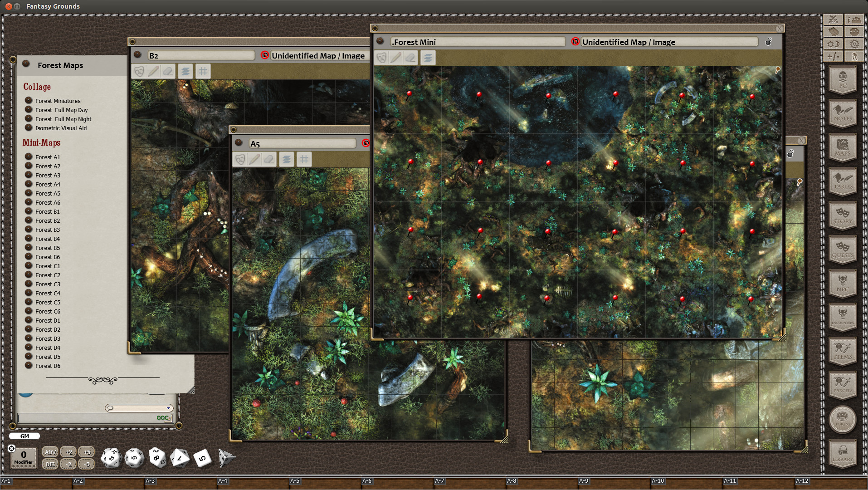The width and height of the screenshot is (868, 490).
Task: Click the +5 modifier button
Action: pos(86,452)
